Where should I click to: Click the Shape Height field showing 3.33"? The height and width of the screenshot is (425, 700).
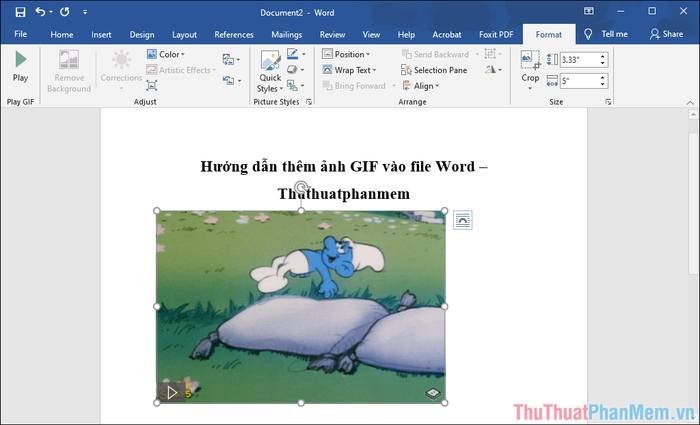coord(579,60)
